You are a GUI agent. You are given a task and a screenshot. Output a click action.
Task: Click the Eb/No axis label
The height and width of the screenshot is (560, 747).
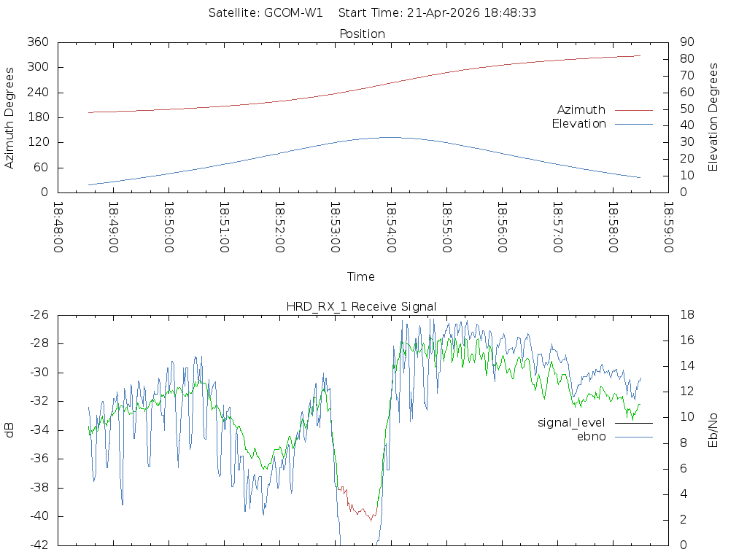coord(713,430)
